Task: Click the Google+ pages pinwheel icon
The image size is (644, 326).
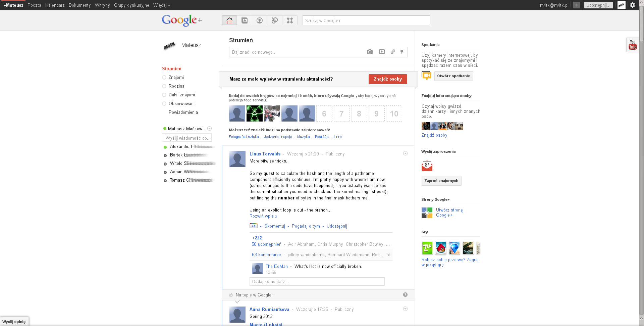Action: (x=427, y=213)
